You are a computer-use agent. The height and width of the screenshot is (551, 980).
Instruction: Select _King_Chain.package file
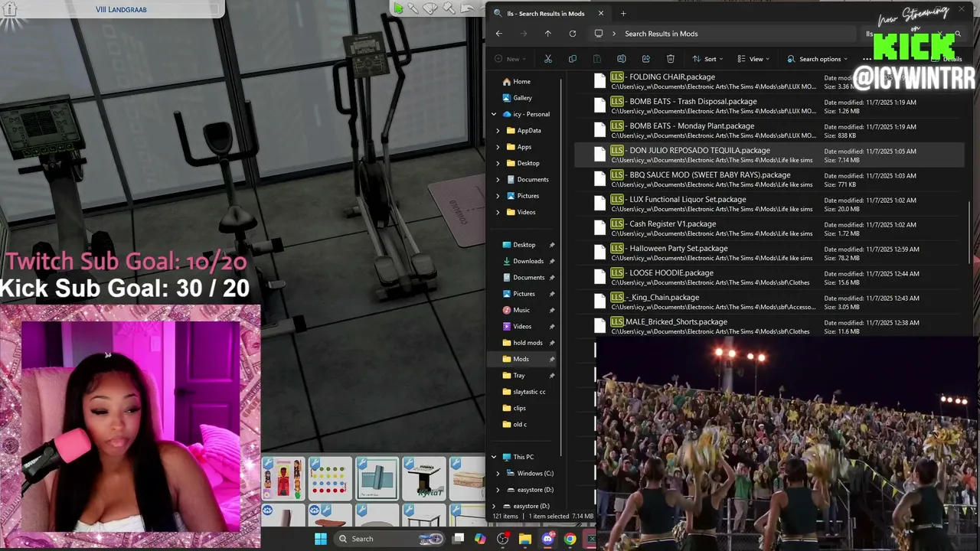pyautogui.click(x=769, y=302)
